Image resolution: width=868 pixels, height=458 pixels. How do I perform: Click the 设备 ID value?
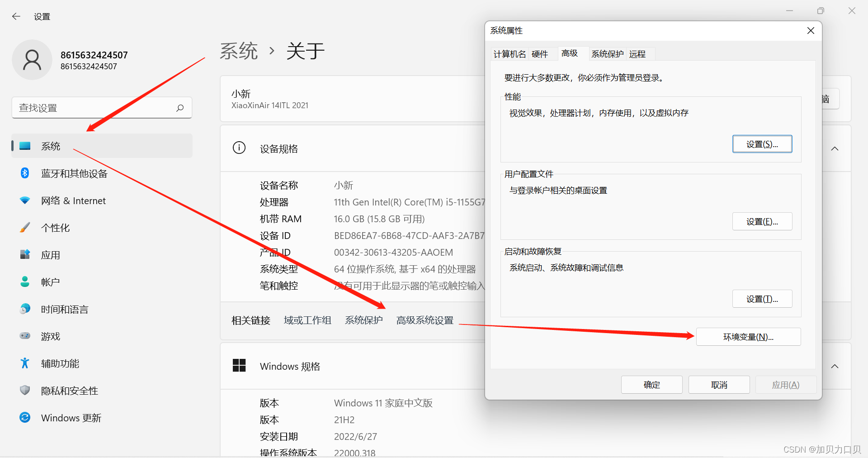click(409, 236)
